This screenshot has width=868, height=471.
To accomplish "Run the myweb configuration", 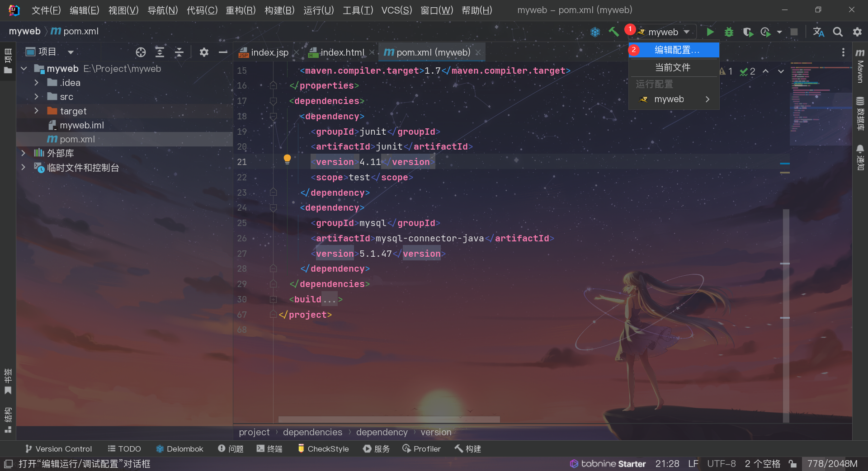I will [x=710, y=32].
